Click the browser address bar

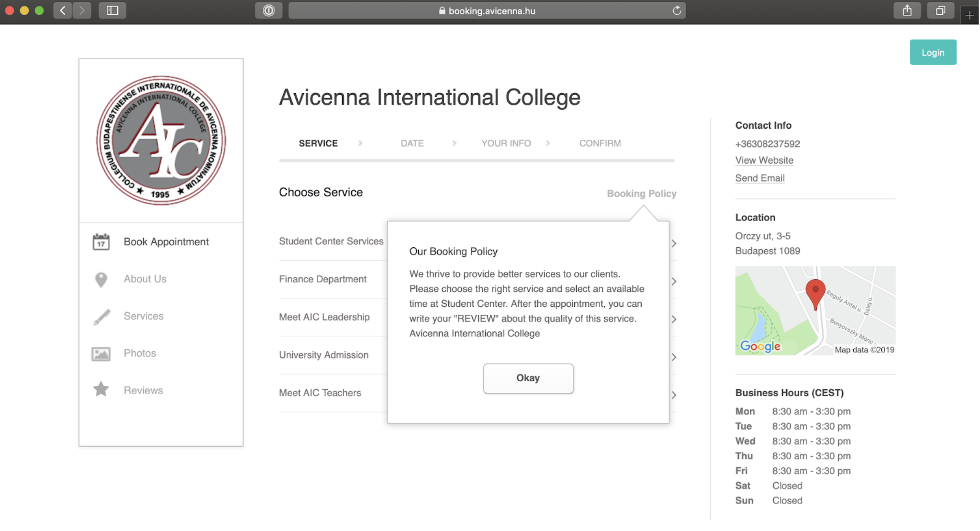(x=486, y=11)
